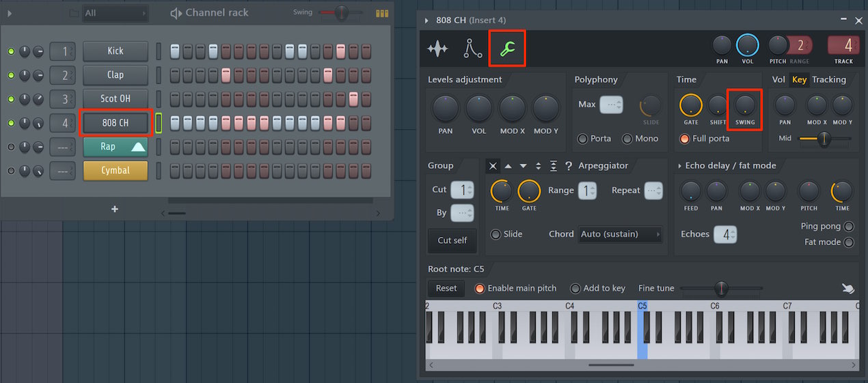The height and width of the screenshot is (383, 868).
Task: Unmute the Rap channel LED
Action: tap(11, 147)
